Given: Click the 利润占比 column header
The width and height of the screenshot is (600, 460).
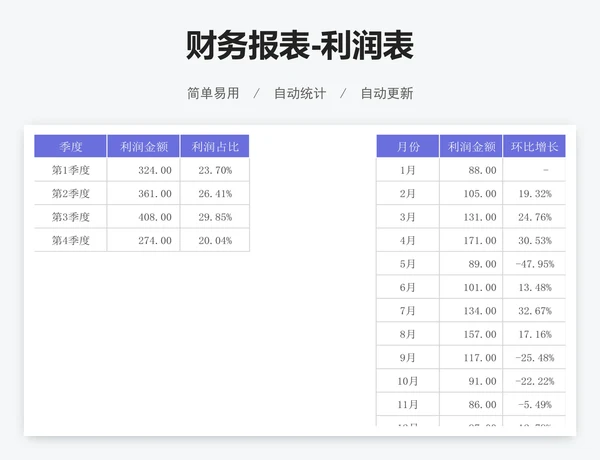Looking at the screenshot, I should [x=215, y=146].
